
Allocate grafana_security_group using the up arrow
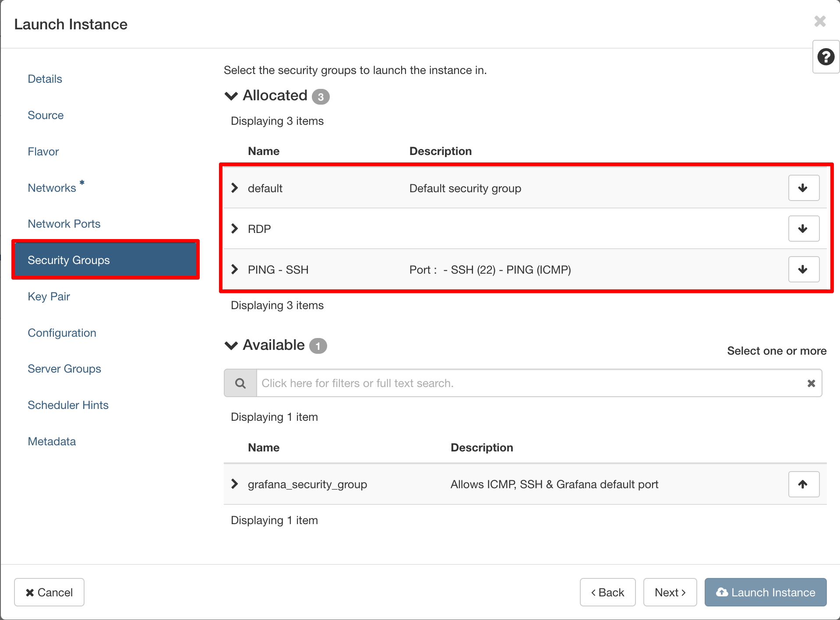tap(803, 484)
